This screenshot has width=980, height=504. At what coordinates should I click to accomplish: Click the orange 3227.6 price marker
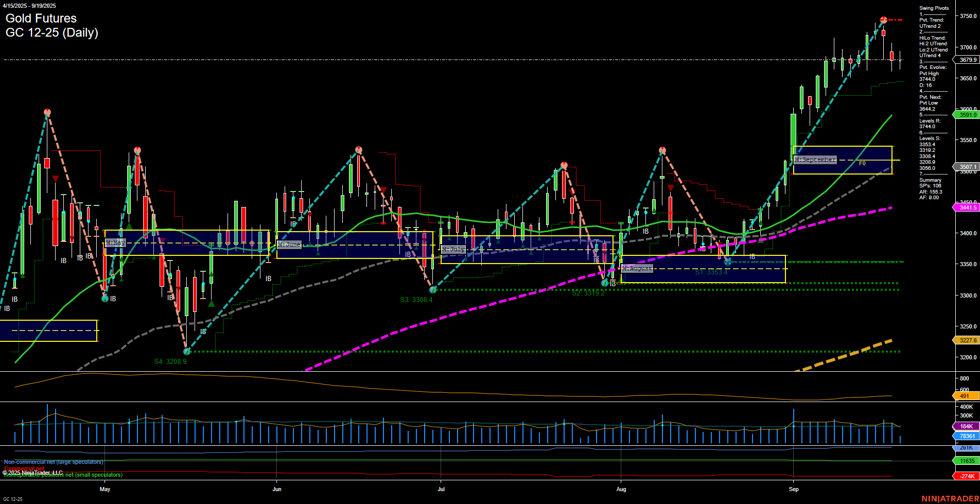pyautogui.click(x=967, y=340)
